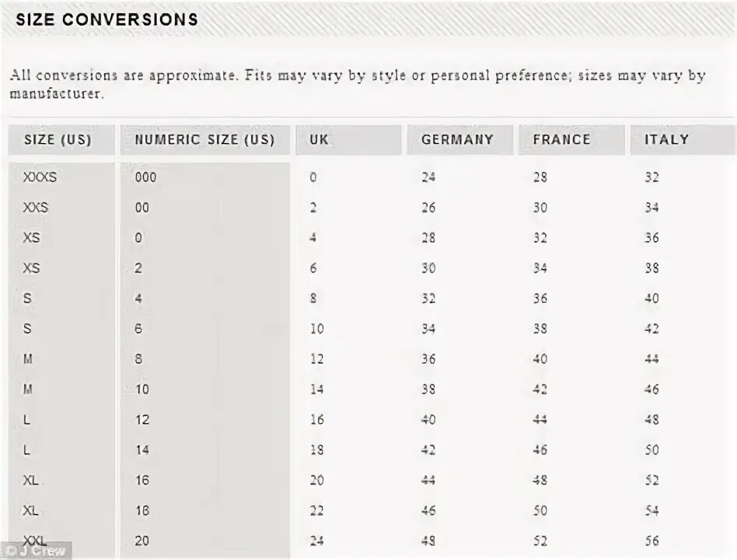Click the ITALY column header
737x560 pixels.
683,140
